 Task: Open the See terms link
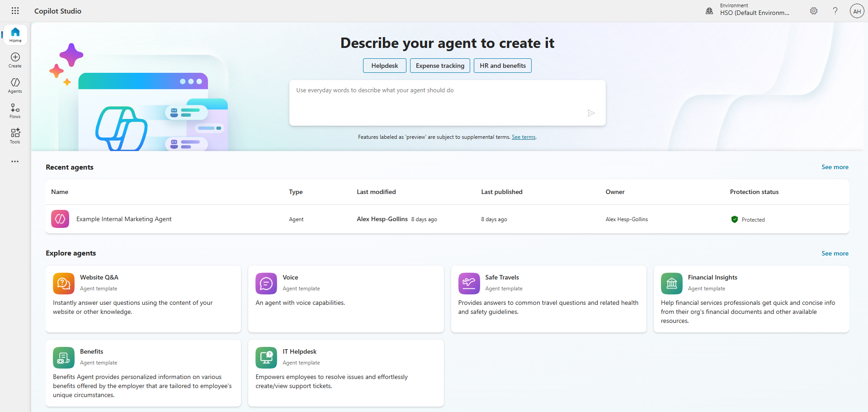coord(523,137)
